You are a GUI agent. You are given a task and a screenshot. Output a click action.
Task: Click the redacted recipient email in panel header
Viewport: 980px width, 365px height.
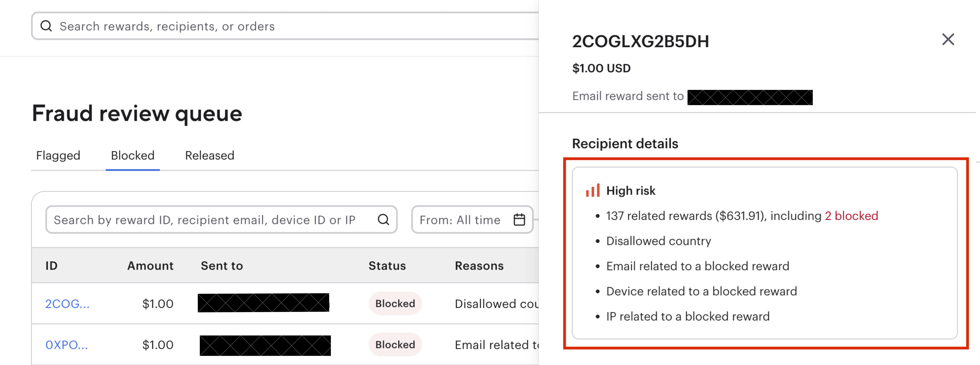(749, 97)
